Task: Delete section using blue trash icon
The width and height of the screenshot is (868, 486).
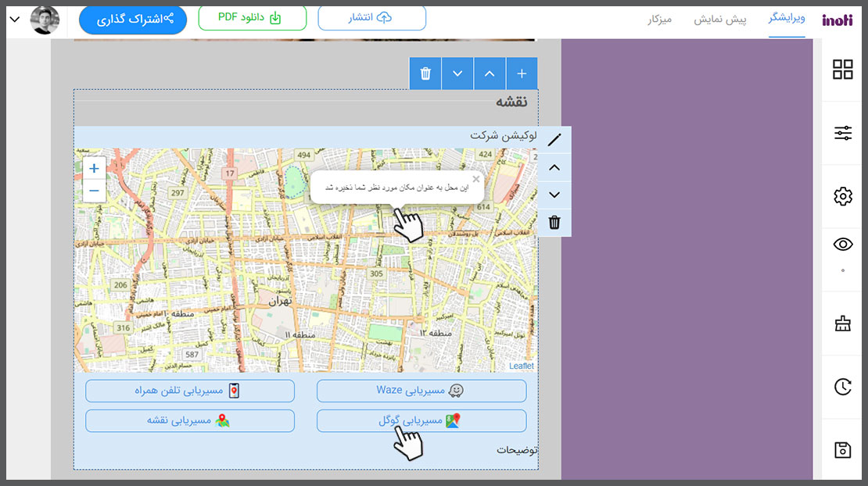Action: point(425,73)
